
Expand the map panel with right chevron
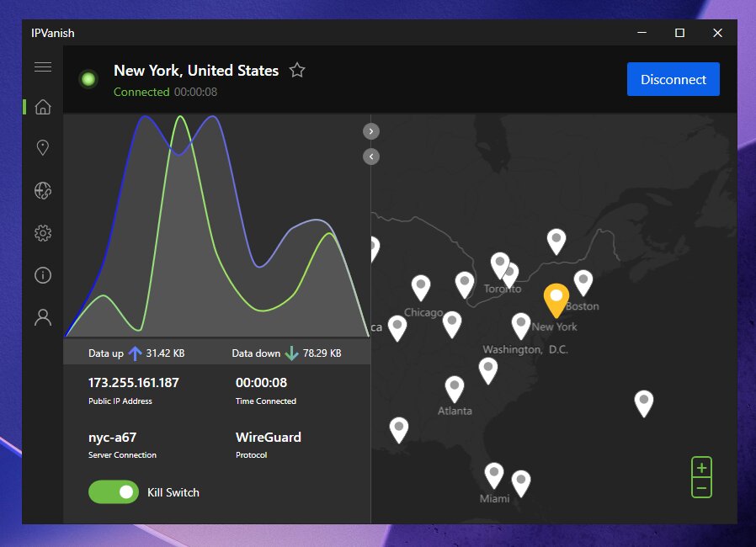tap(370, 131)
